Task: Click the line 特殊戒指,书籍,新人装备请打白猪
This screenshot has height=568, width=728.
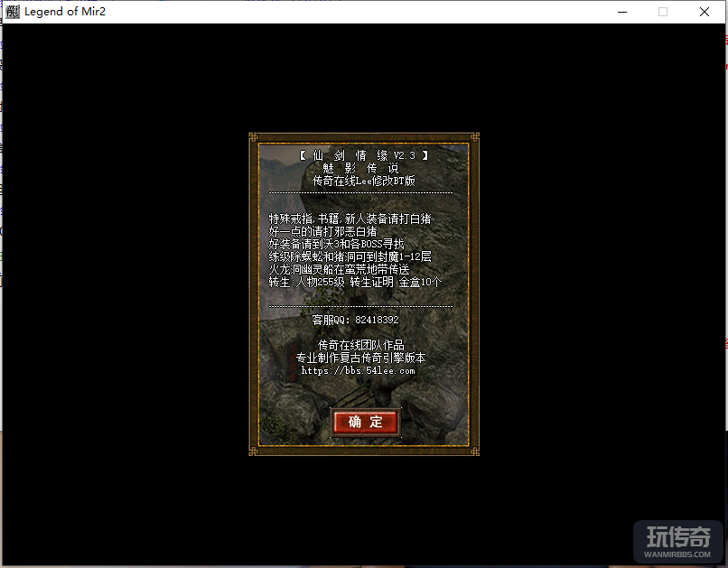Action: click(x=350, y=219)
